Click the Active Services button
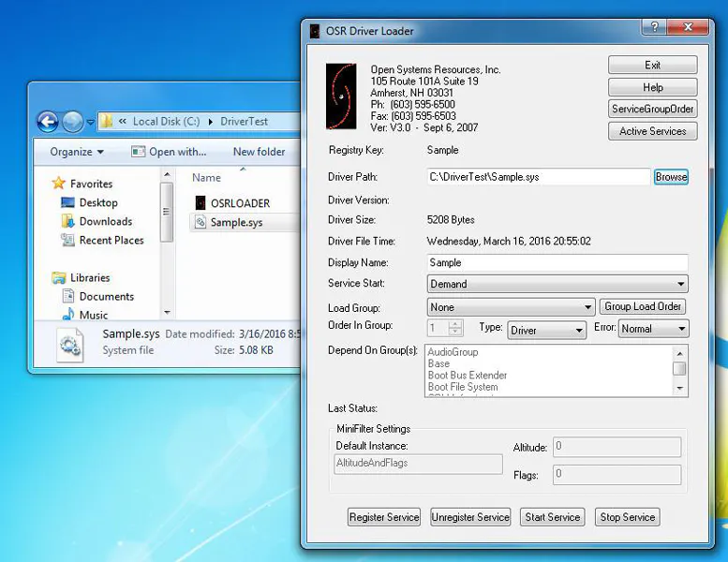Image resolution: width=728 pixels, height=562 pixels. pyautogui.click(x=652, y=131)
